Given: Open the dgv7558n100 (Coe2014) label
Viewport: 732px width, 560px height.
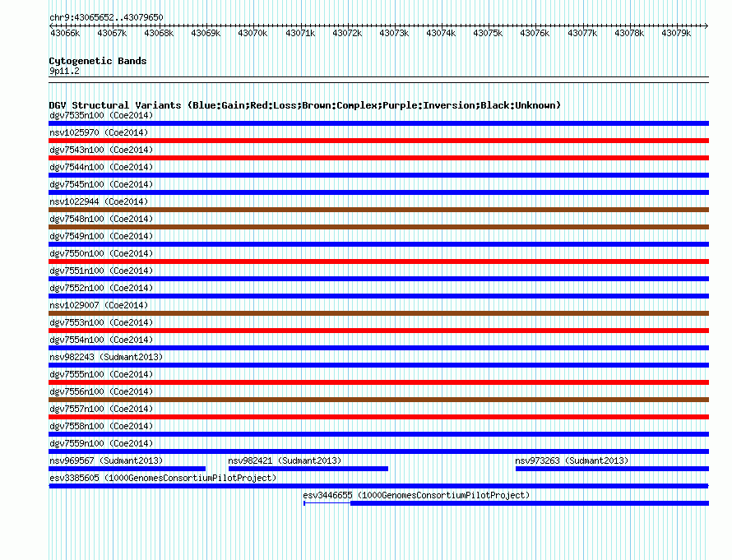Looking at the screenshot, I should click(101, 426).
